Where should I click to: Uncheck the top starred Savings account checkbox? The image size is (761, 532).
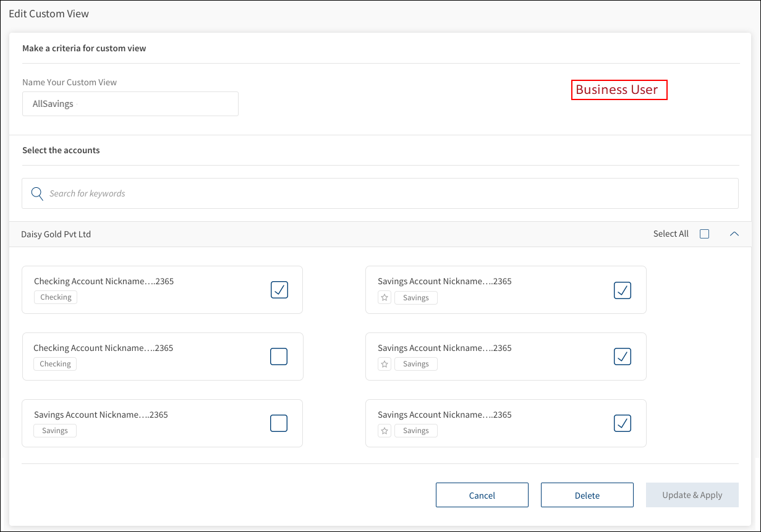[x=622, y=290]
